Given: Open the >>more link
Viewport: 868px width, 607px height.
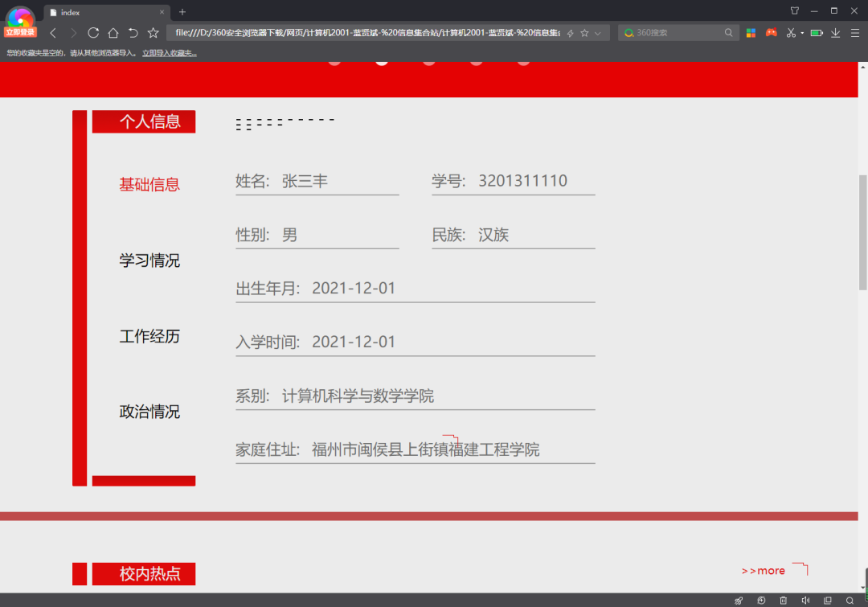Looking at the screenshot, I should point(764,571).
